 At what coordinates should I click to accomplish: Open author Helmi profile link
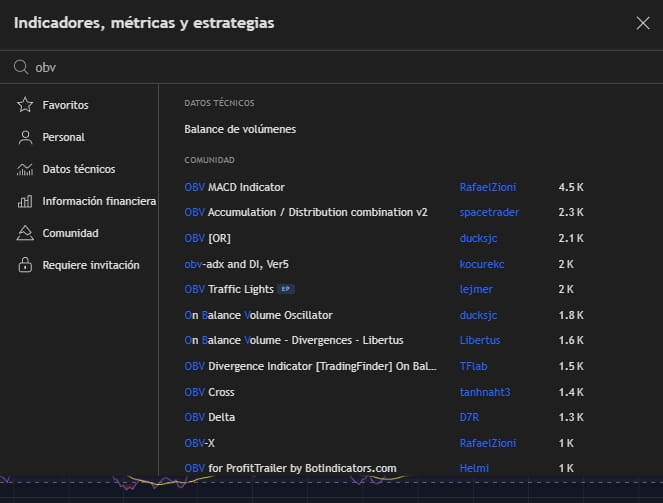[x=474, y=468]
